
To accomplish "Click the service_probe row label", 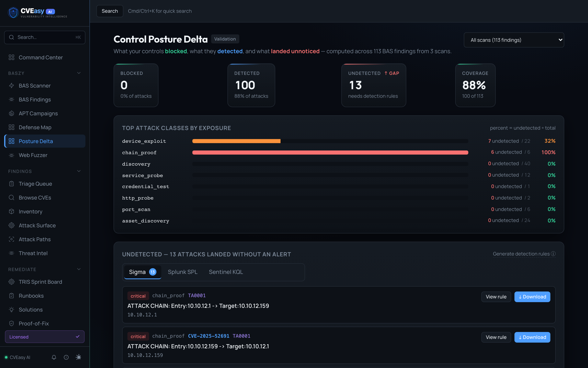I will pos(143,175).
